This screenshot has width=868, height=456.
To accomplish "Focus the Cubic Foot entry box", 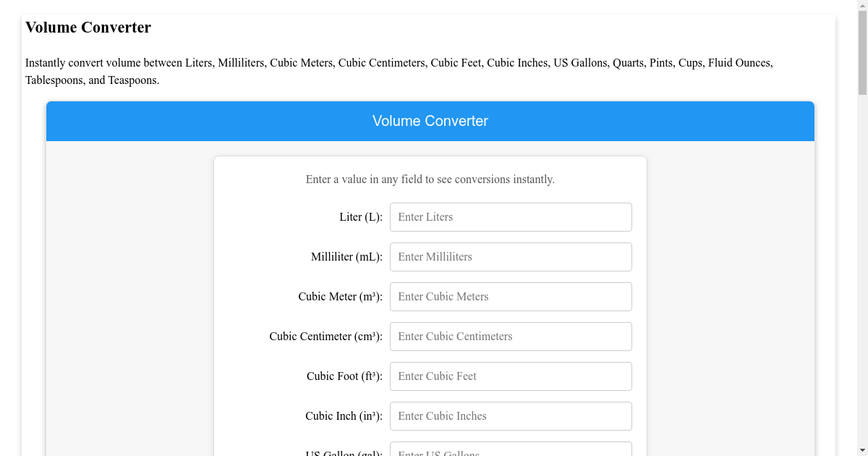I will (511, 376).
